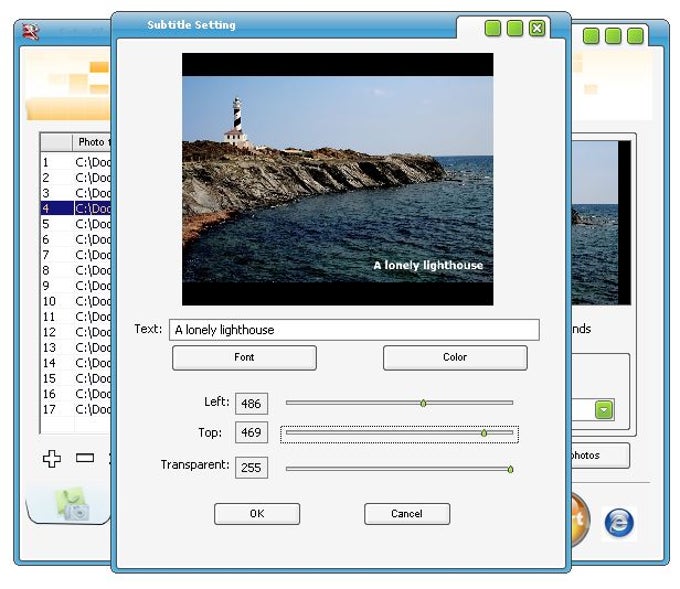Click the Top position value box
The width and height of the screenshot is (680, 589).
click(x=251, y=432)
